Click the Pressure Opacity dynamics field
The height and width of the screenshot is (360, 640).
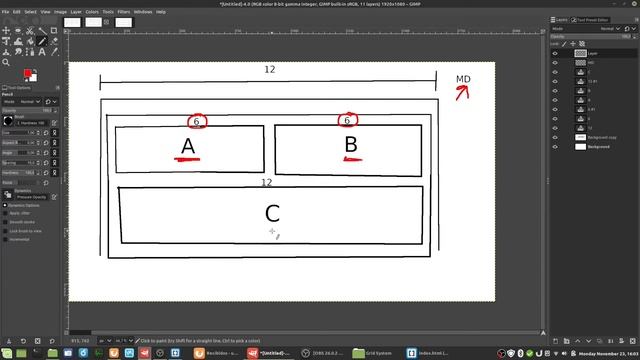[31, 197]
